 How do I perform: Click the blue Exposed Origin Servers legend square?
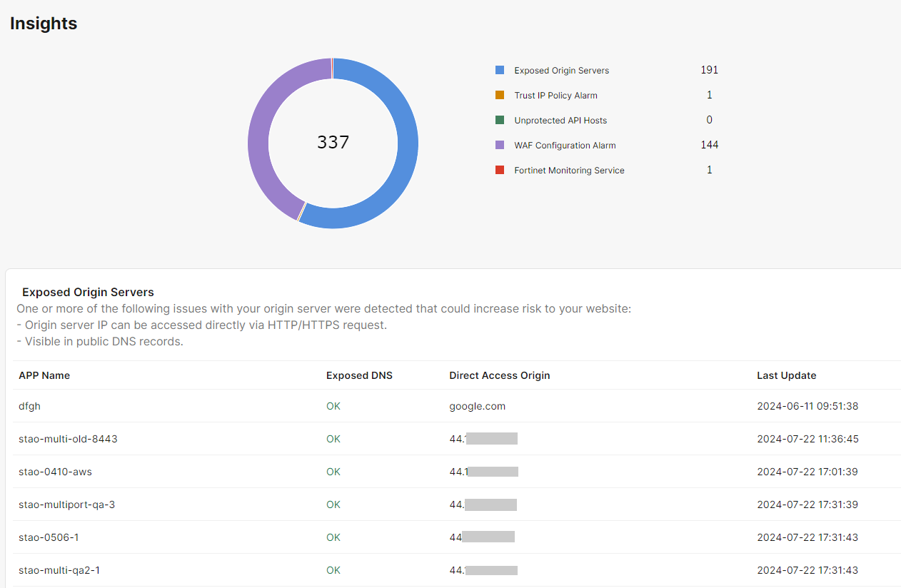(x=499, y=70)
